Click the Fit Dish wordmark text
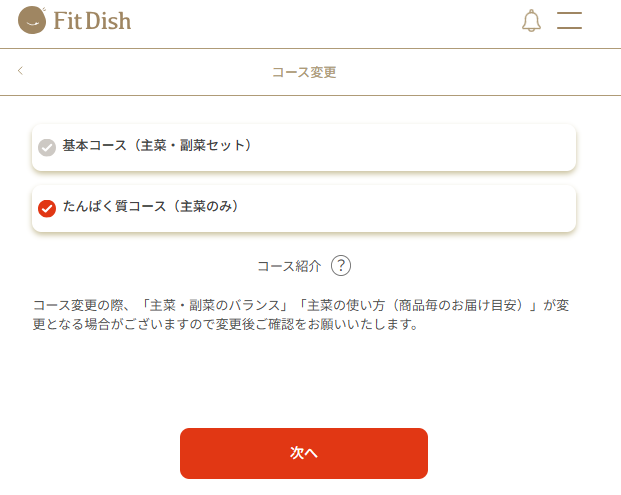Image resolution: width=621 pixels, height=495 pixels. [92, 20]
